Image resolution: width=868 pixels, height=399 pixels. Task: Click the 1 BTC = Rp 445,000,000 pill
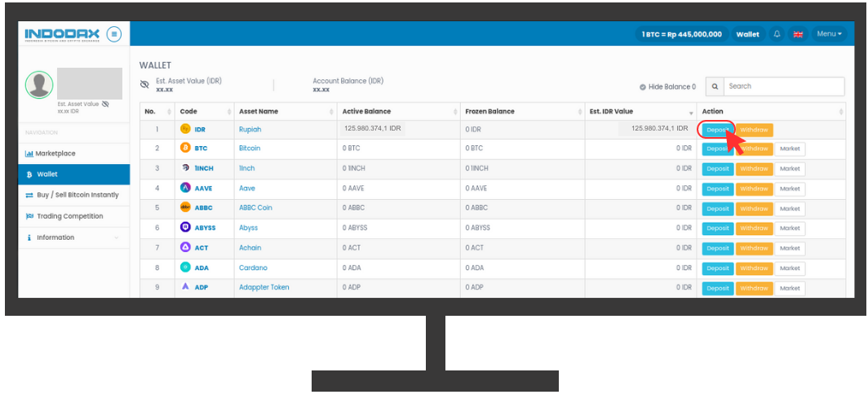click(681, 34)
